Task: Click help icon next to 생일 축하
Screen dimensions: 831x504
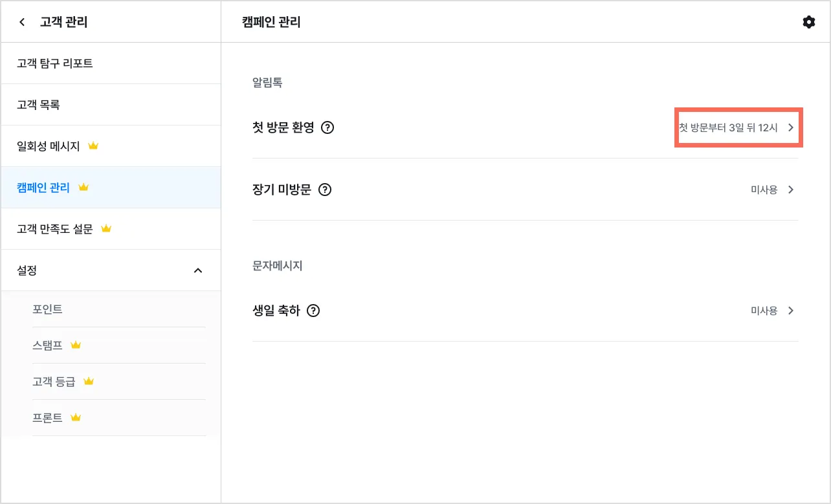Action: coord(314,311)
